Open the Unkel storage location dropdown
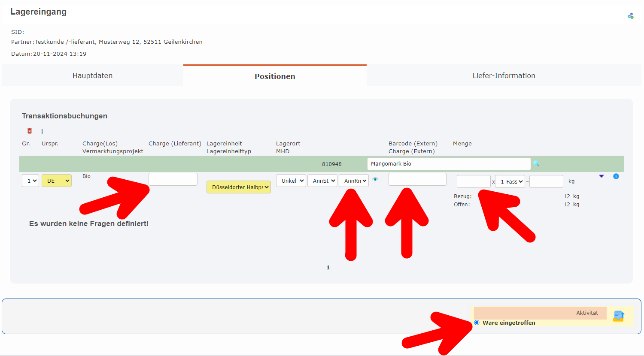 pos(291,181)
